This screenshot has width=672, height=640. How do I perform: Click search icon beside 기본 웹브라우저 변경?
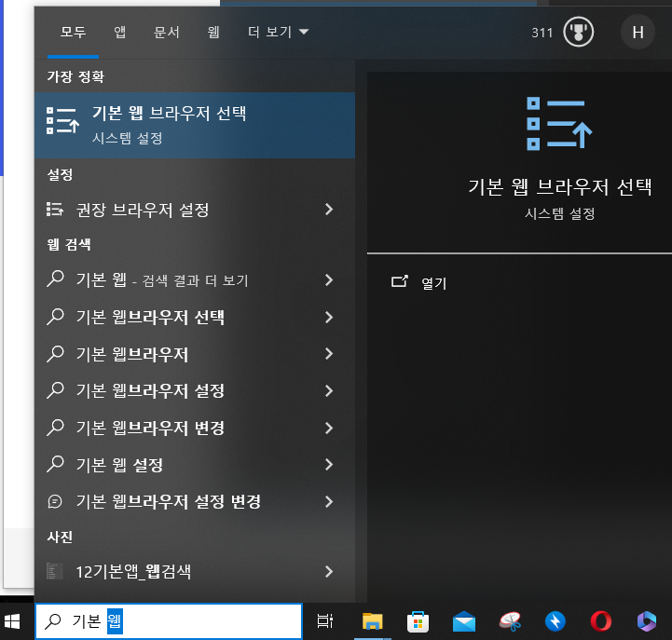coord(55,427)
